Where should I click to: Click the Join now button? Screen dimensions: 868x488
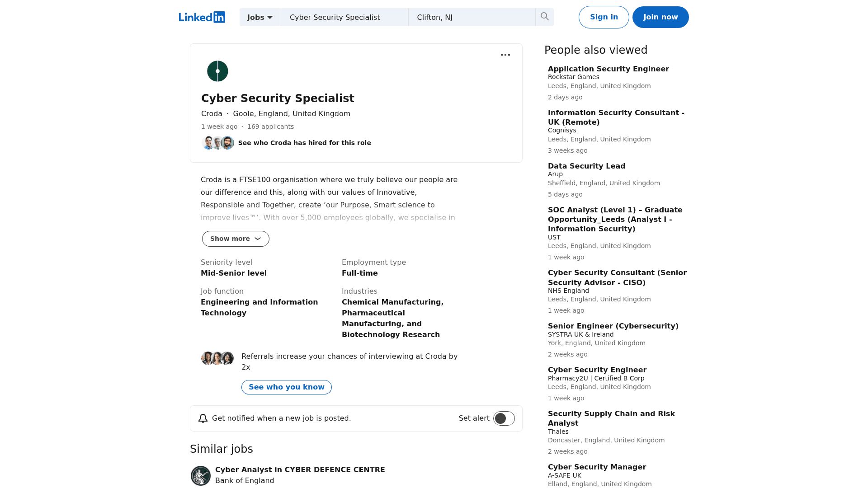(660, 17)
